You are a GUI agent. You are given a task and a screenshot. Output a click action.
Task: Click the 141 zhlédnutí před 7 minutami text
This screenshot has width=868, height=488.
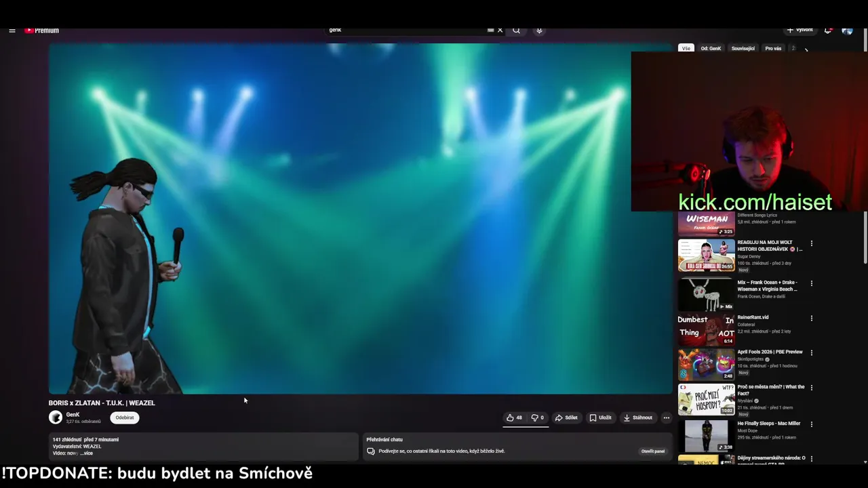click(85, 440)
